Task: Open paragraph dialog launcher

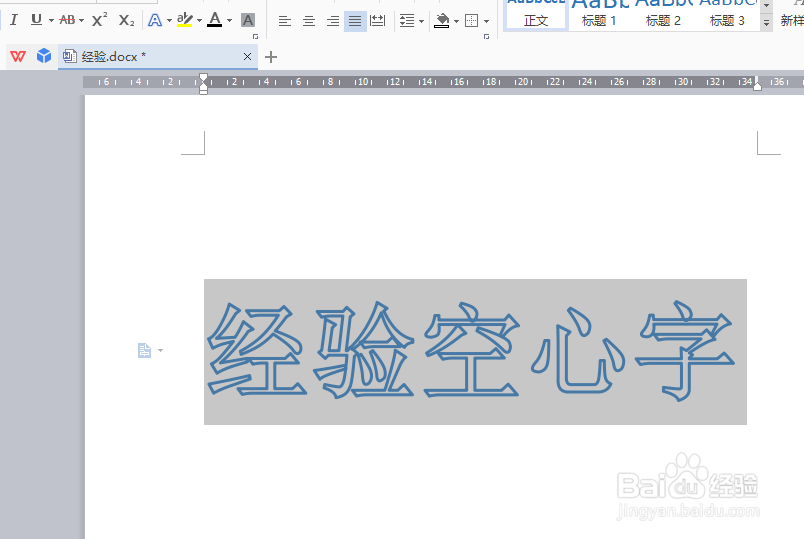Action: click(487, 36)
